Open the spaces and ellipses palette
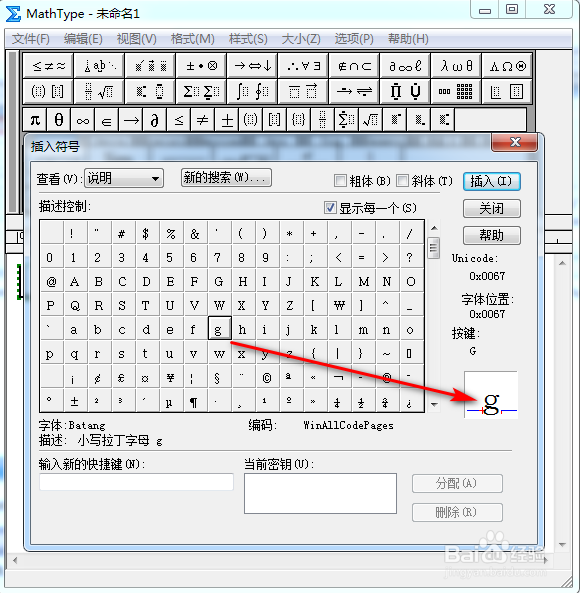This screenshot has width=580, height=593. [99, 66]
